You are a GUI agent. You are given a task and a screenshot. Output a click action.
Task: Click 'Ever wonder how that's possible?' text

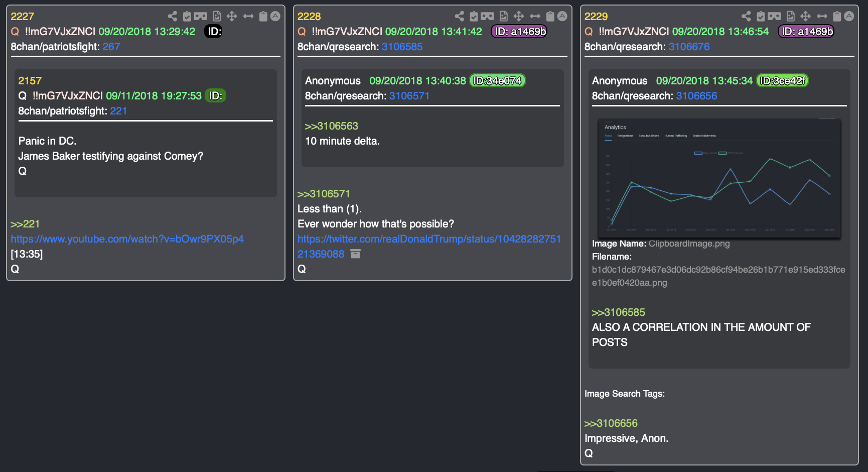(x=376, y=224)
